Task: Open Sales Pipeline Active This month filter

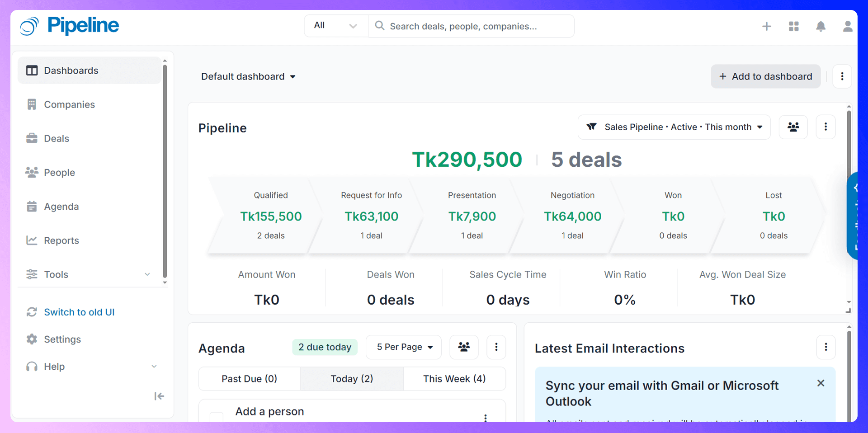Action: tap(674, 127)
